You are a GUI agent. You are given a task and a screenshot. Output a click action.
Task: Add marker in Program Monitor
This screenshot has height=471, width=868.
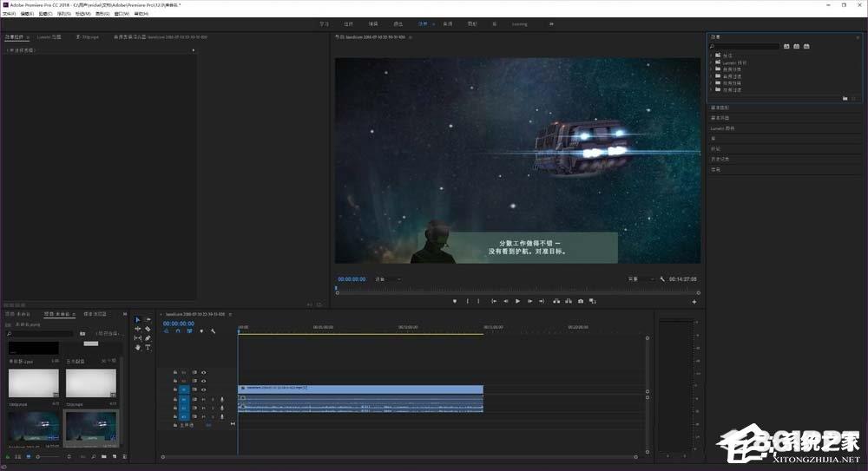(x=455, y=301)
